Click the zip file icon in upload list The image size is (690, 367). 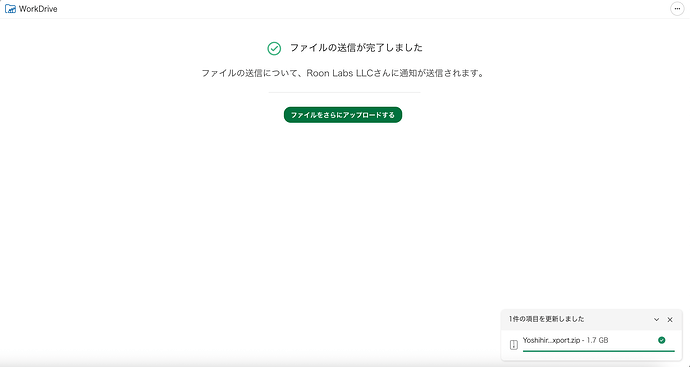[x=514, y=345]
